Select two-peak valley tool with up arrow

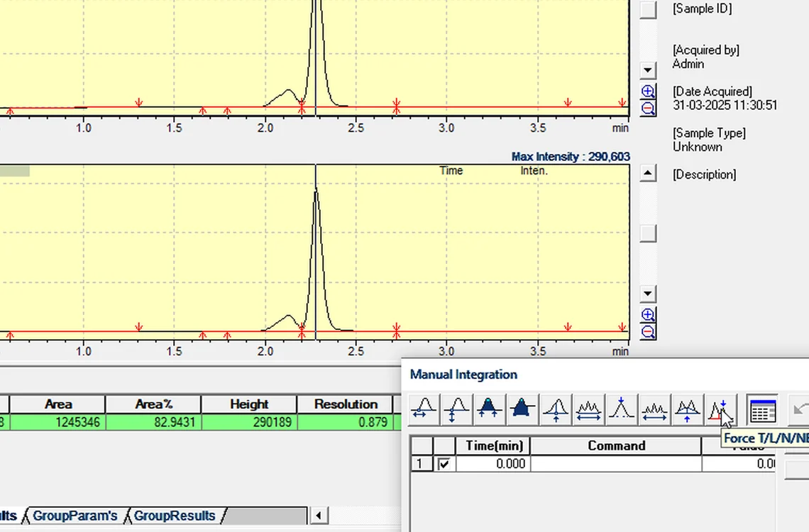pos(687,410)
